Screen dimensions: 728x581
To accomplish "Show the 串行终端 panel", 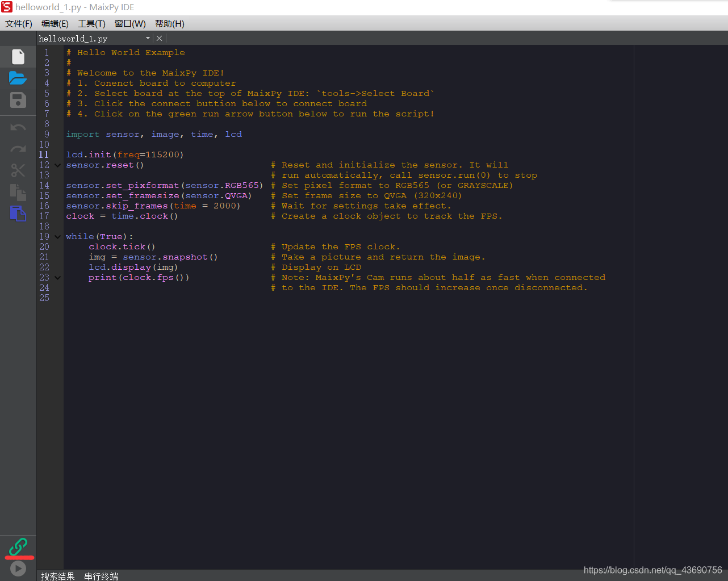I will click(101, 576).
